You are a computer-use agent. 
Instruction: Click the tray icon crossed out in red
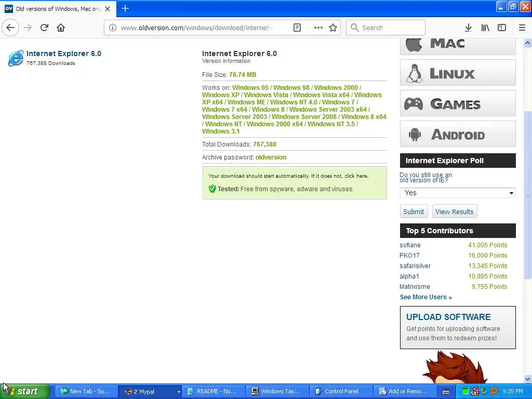[x=475, y=391]
